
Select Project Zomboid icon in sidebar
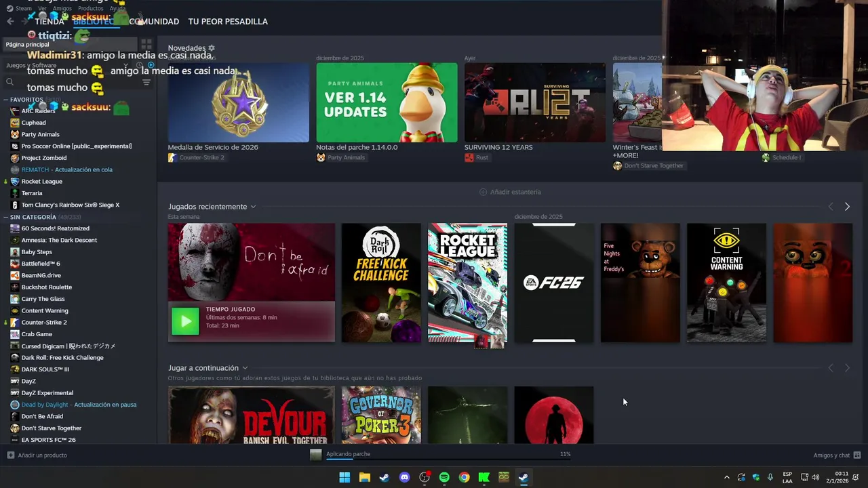pos(15,158)
